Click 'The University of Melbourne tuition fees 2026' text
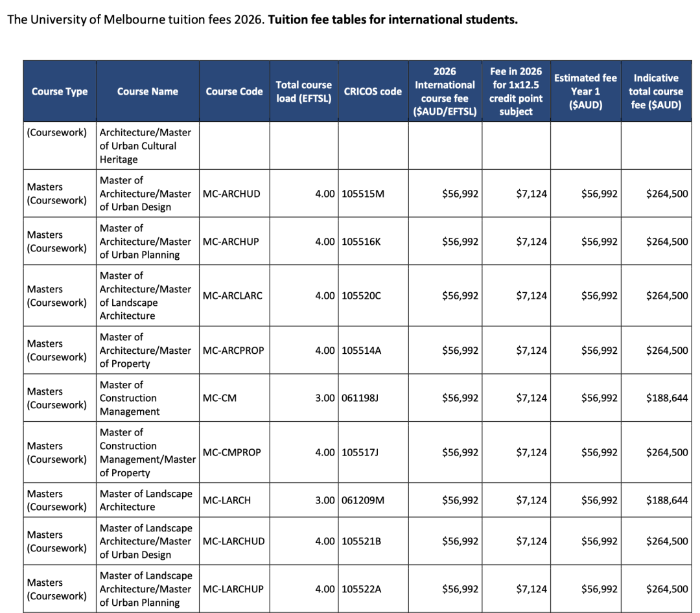The height and width of the screenshot is (613, 700). tap(136, 19)
